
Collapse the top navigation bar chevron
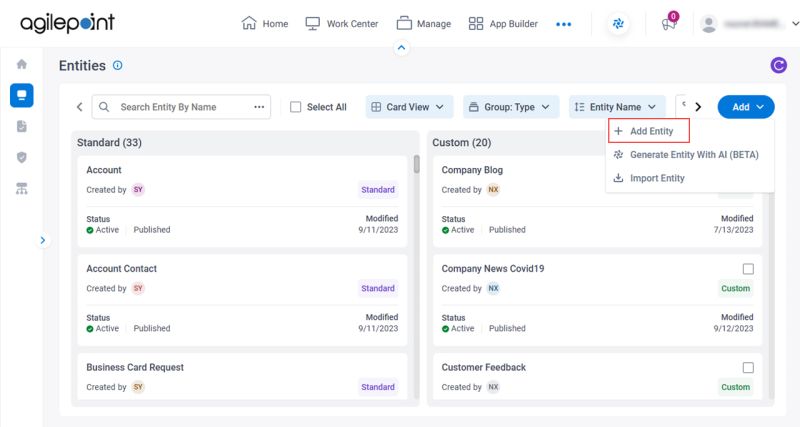tap(402, 48)
